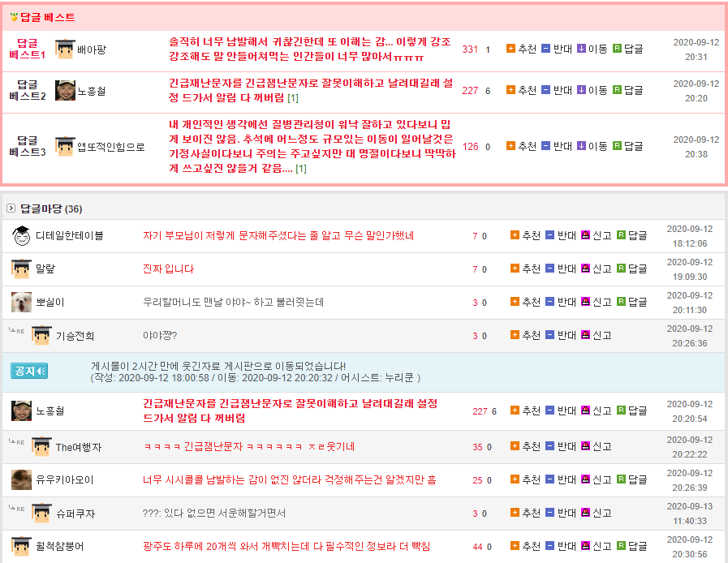Click username 슈퍼쿠자 in replies

75,514
